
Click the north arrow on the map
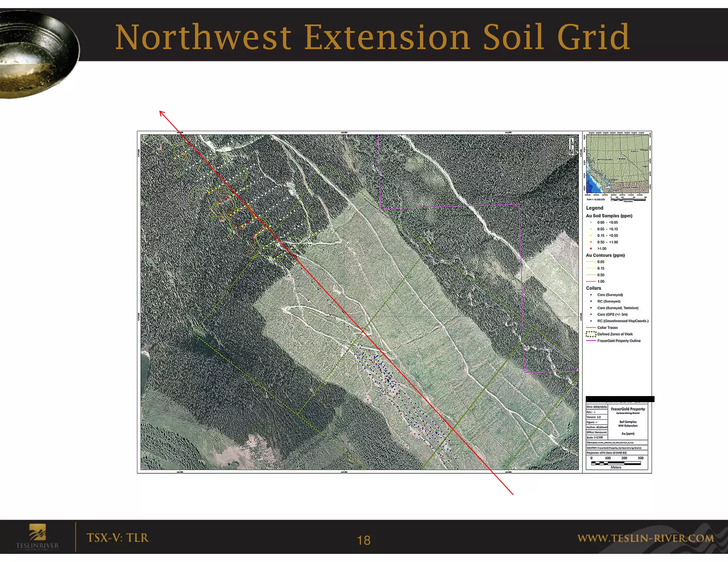(572, 146)
